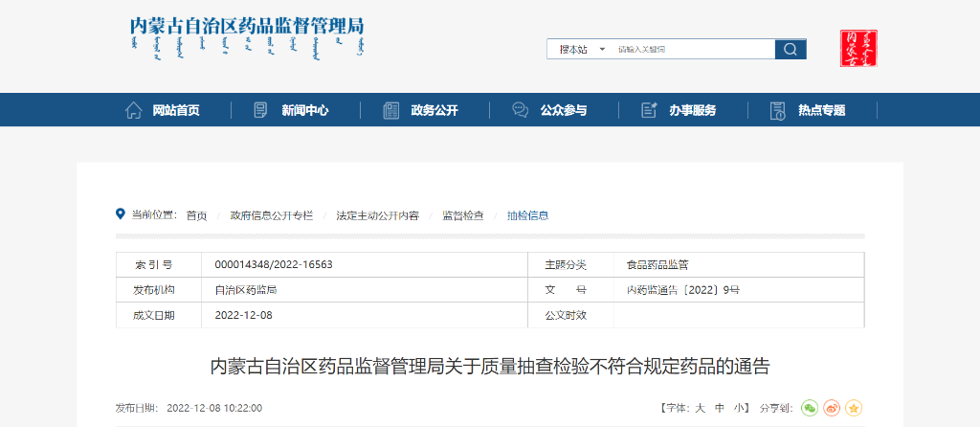Click the red Inner Mongolia seal logo
The width and height of the screenshot is (980, 427).
tap(858, 49)
